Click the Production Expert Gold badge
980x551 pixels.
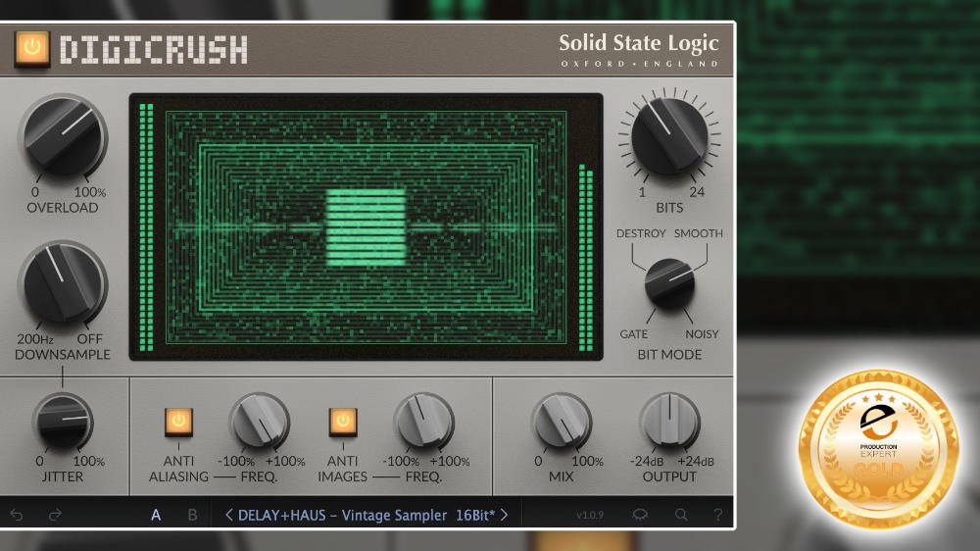878,448
